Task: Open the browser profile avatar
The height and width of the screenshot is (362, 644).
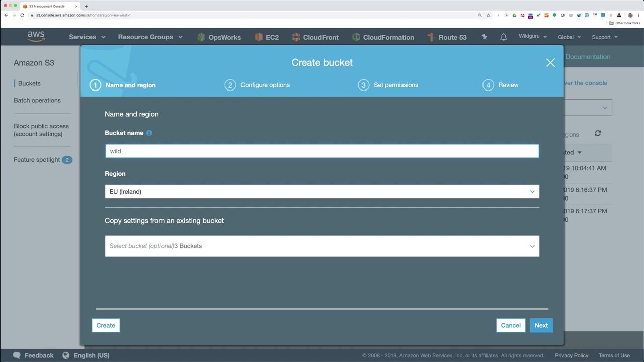Action: [x=630, y=15]
